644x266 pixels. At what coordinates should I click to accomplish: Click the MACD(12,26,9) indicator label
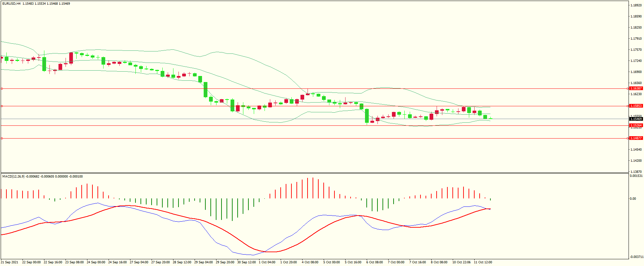click(13, 177)
